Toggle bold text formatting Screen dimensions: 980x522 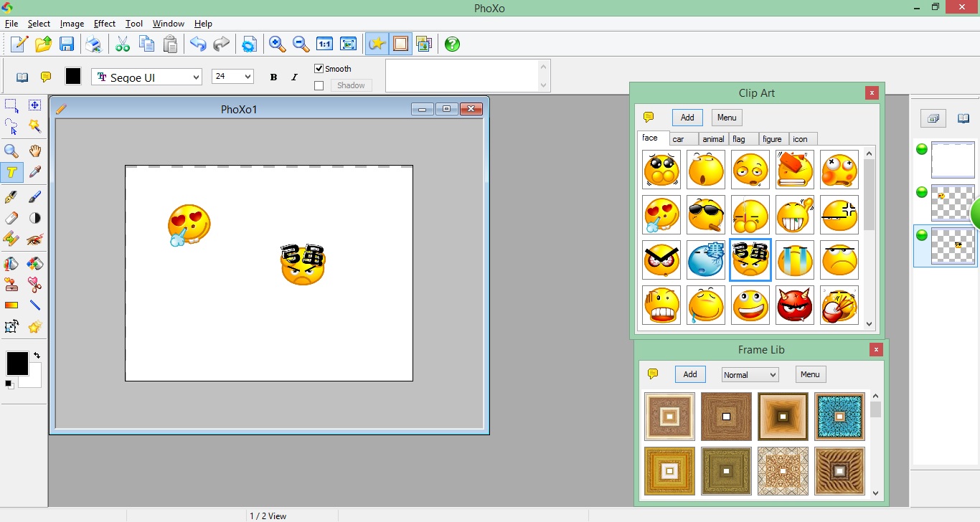point(273,77)
